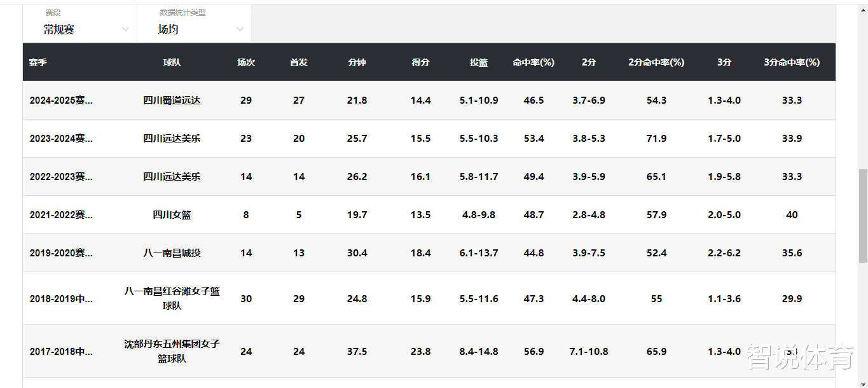Click the 首发 column header
Viewport: 868px width, 388px height.
click(x=299, y=62)
